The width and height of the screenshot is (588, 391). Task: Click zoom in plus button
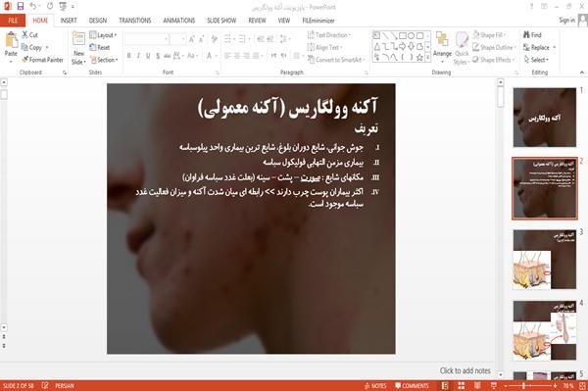coord(555,385)
